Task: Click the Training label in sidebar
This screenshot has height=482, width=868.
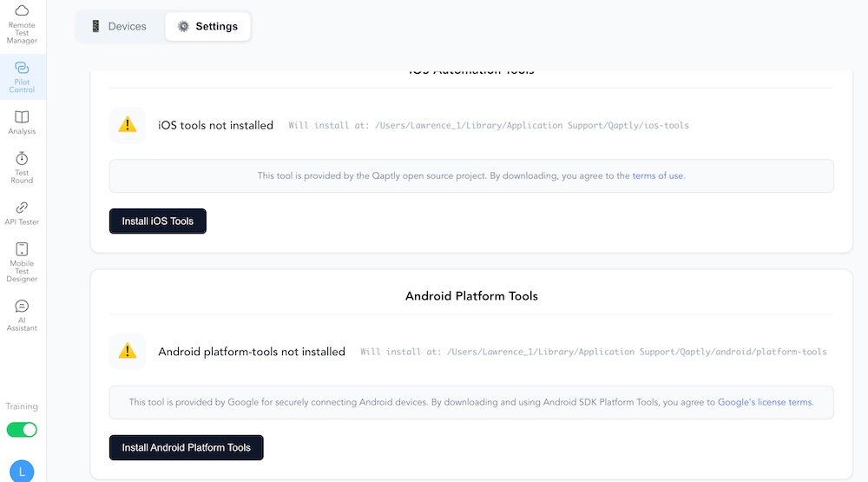Action: tap(23, 406)
